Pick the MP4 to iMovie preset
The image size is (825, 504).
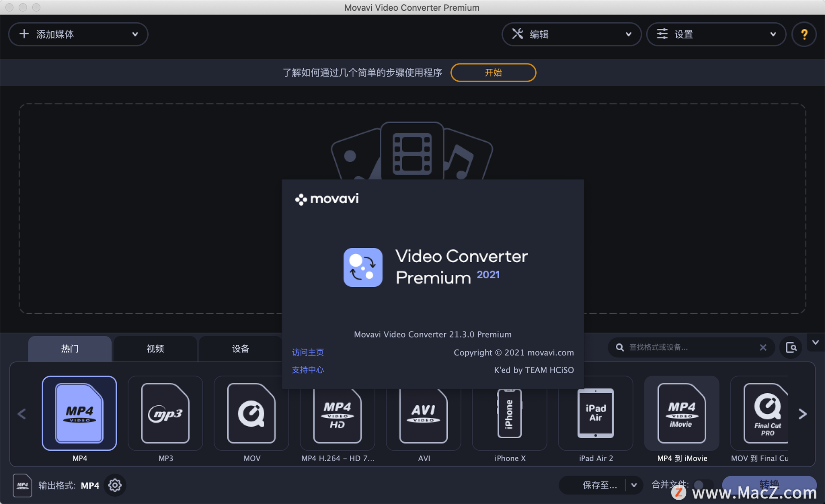pyautogui.click(x=681, y=413)
